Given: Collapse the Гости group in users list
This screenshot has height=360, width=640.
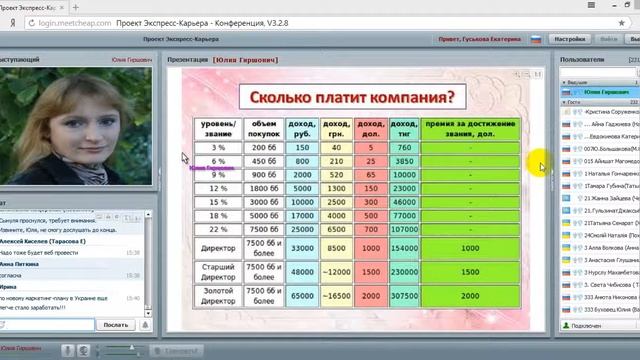Looking at the screenshot, I should pyautogui.click(x=564, y=102).
